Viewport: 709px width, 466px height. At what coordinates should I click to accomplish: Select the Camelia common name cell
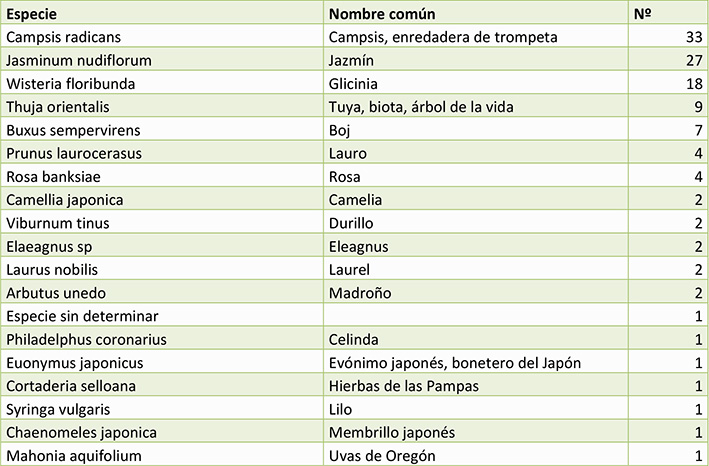point(476,199)
